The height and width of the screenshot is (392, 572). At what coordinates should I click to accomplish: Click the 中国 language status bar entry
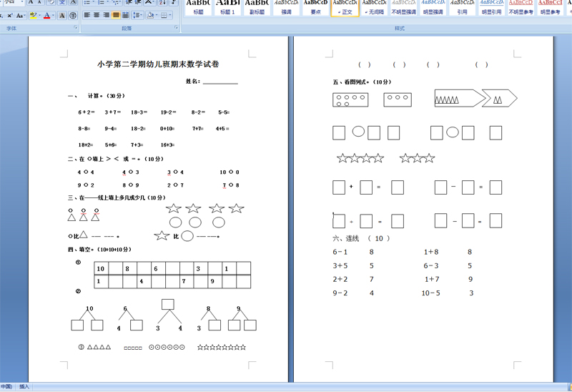6,386
